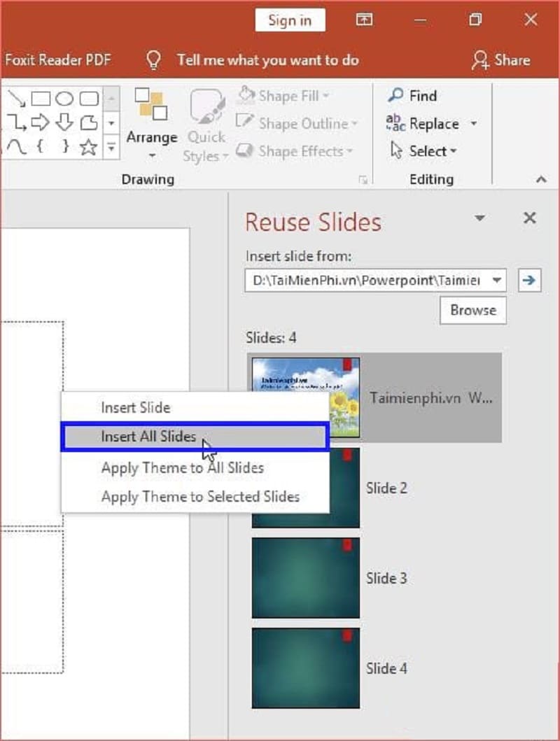Choose Apply Theme to All Slides
Image resolution: width=560 pixels, height=741 pixels.
(x=195, y=468)
